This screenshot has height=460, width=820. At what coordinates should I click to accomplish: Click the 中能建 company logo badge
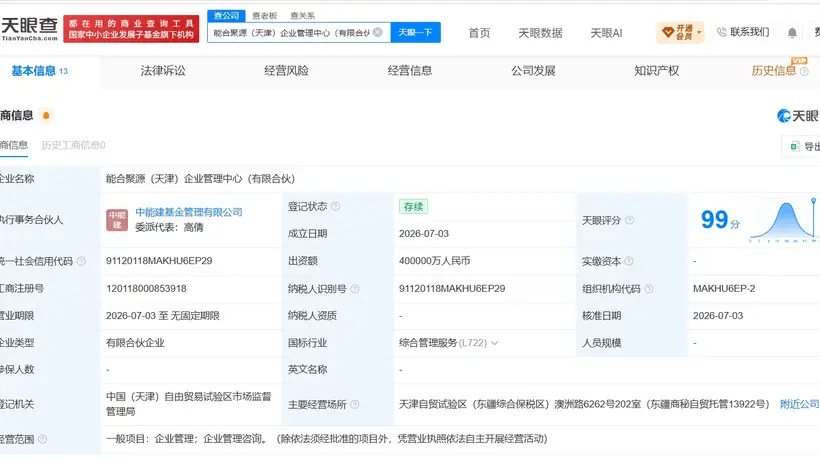pos(117,220)
